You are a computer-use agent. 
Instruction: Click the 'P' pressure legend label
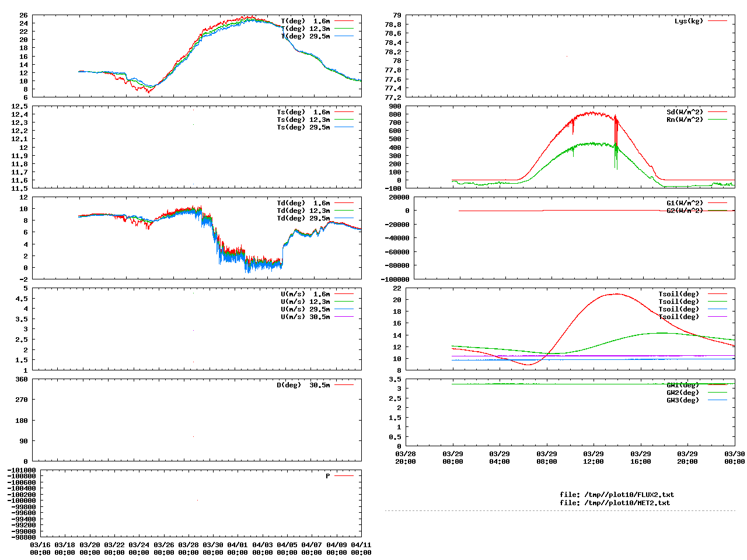328,476
